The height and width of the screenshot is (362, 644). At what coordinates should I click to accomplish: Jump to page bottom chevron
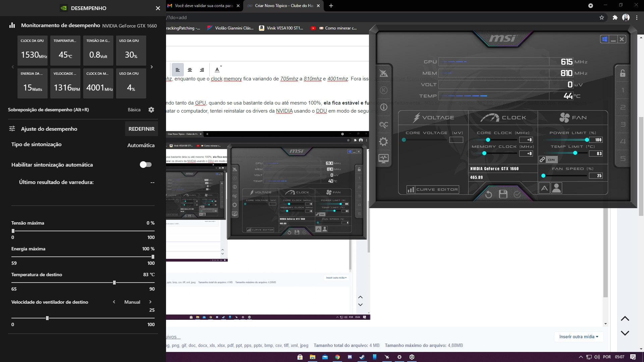pyautogui.click(x=625, y=333)
